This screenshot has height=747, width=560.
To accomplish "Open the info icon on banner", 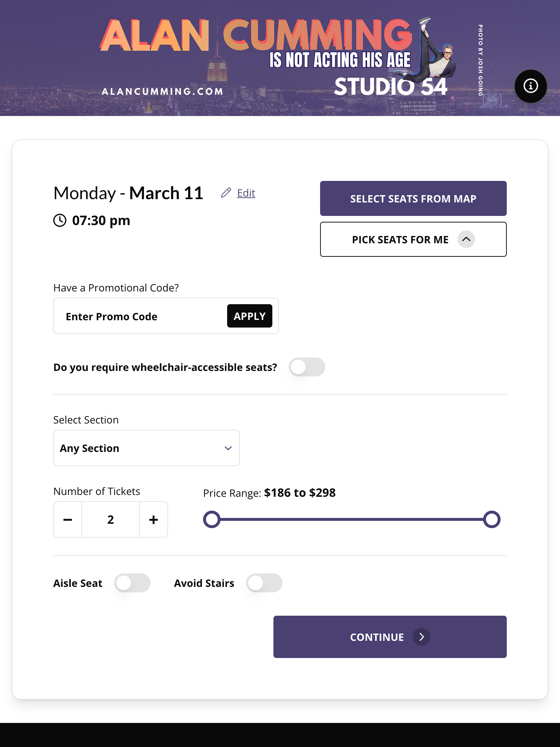I will coord(530,86).
